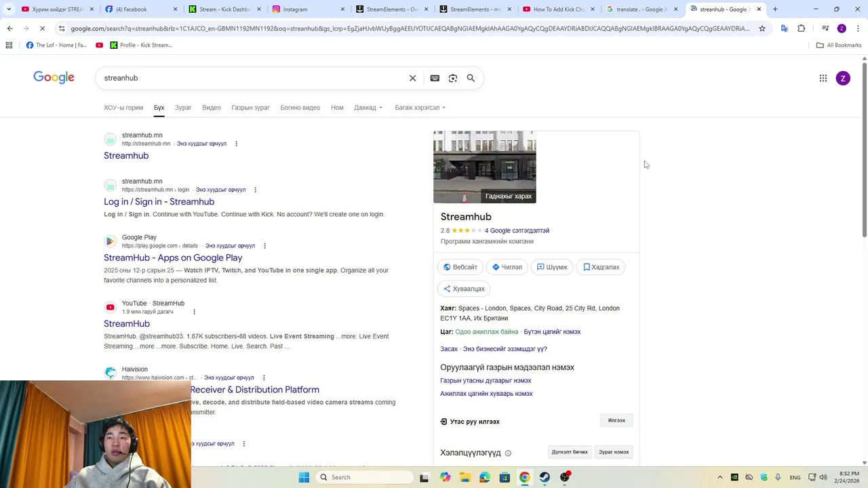
Task: Open the Extensions puzzle menu
Action: [x=802, y=28]
